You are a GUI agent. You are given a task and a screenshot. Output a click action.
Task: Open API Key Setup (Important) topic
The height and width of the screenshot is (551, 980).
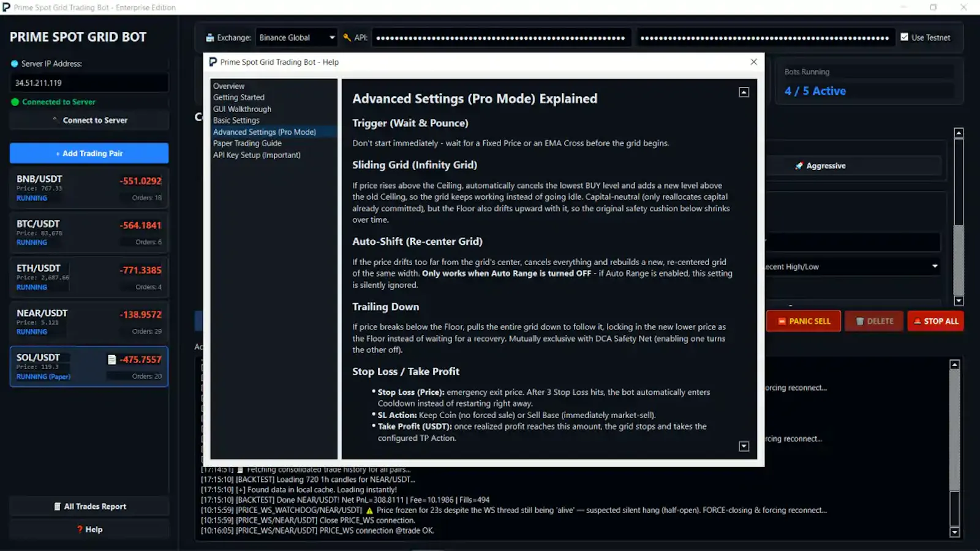pos(257,155)
